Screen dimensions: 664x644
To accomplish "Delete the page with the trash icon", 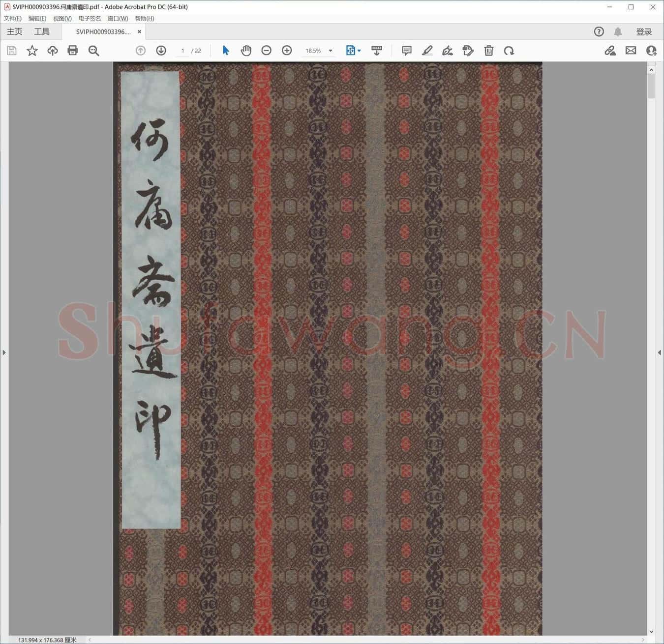I will (x=488, y=51).
